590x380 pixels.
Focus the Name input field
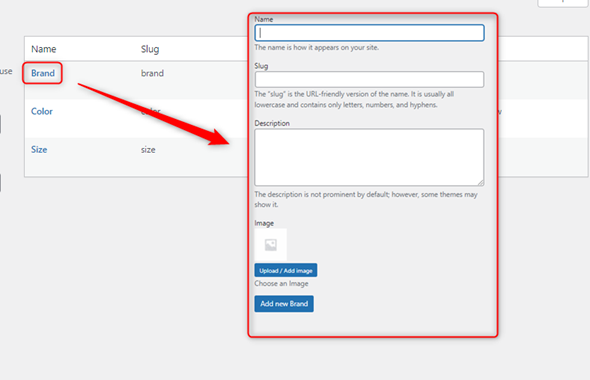point(369,33)
